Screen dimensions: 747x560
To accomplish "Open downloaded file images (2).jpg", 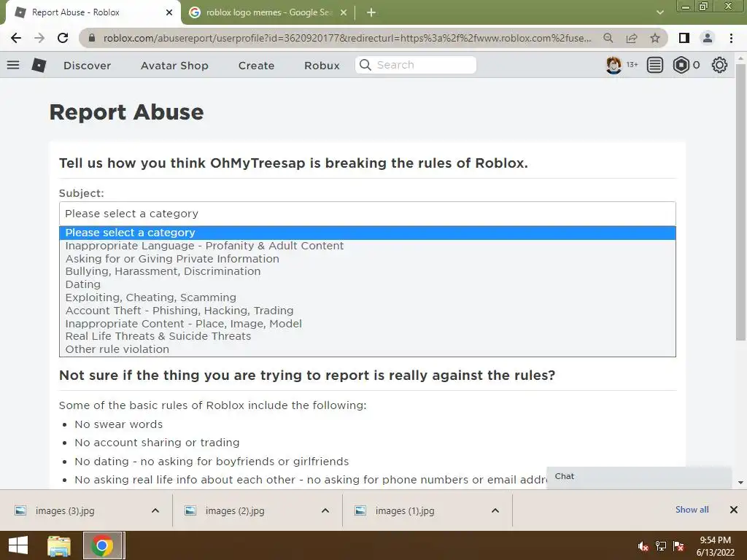I will tap(235, 510).
